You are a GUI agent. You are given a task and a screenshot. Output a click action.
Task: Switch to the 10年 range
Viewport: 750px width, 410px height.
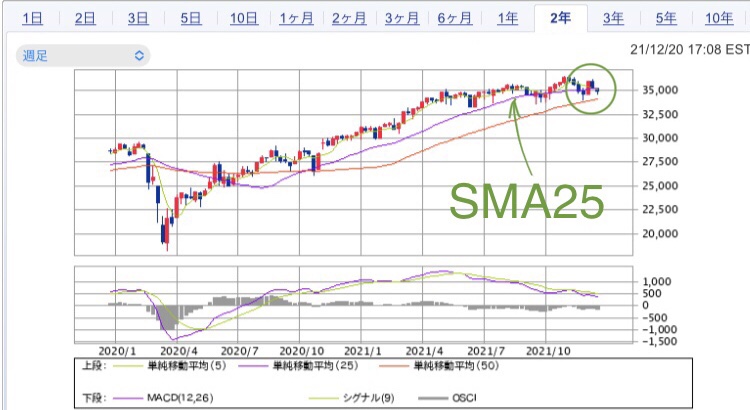719,18
